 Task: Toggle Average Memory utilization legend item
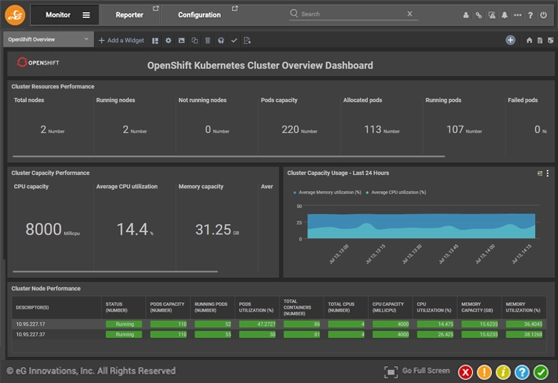pos(327,192)
